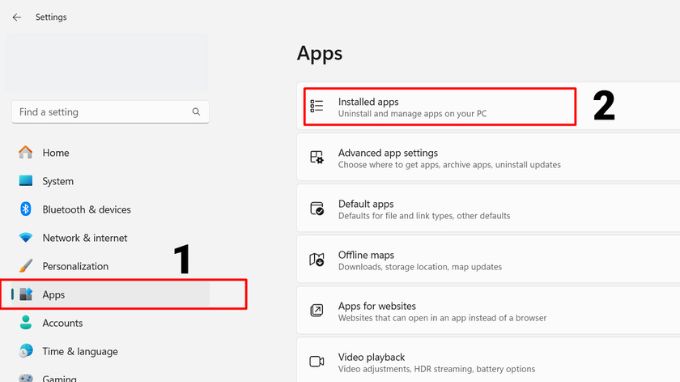Click the Offline maps icon
This screenshot has height=382, width=680.
point(317,259)
